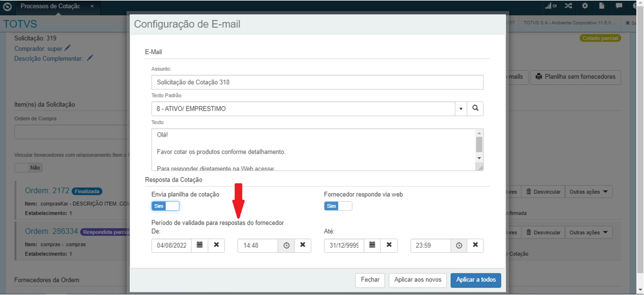This screenshot has height=295, width=644.
Task: Click the document icon in top bar
Action: [602, 6]
